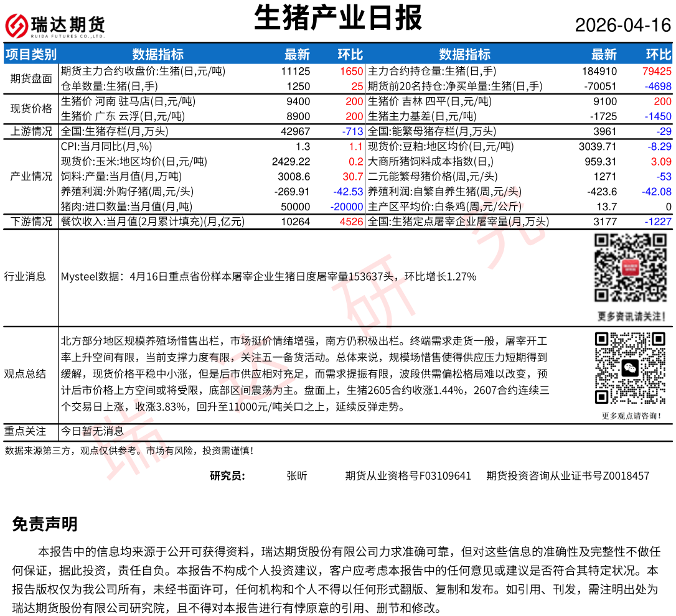
Task: Click the 更多资讯请关注 caption
Action: [631, 317]
